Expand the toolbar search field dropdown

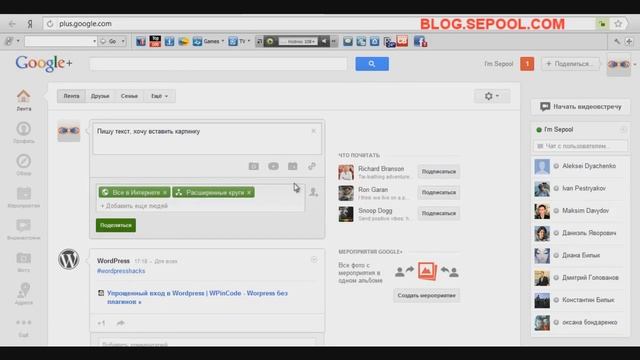pos(94,41)
